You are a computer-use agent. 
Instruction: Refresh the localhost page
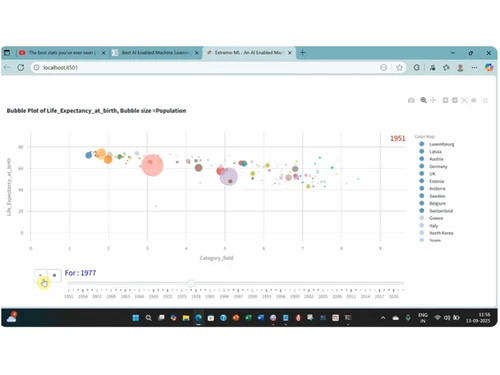click(21, 67)
